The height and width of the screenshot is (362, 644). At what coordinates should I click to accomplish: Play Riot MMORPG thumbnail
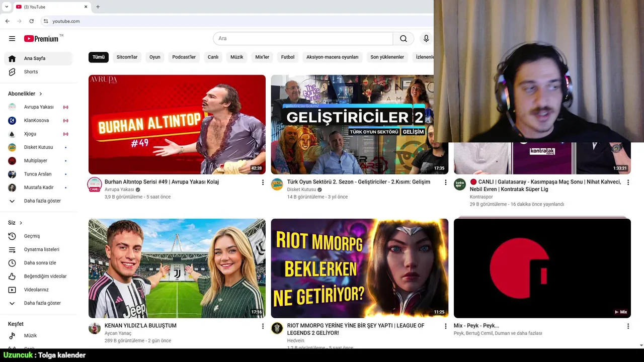[360, 268]
